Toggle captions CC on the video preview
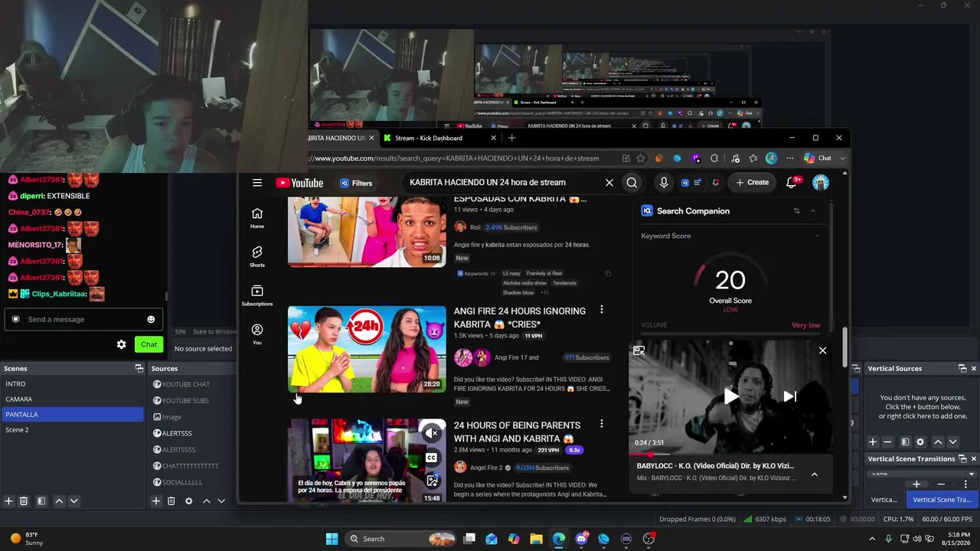Viewport: 980px width, 551px height. pyautogui.click(x=432, y=458)
